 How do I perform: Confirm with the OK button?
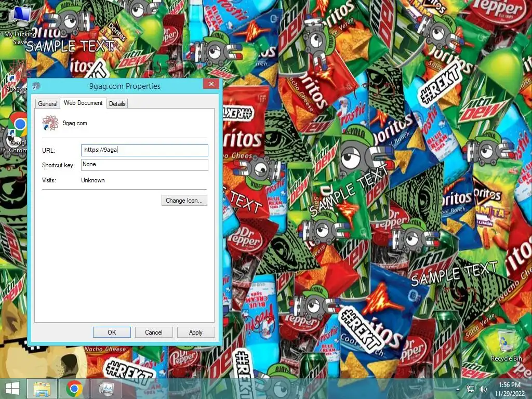pos(112,332)
